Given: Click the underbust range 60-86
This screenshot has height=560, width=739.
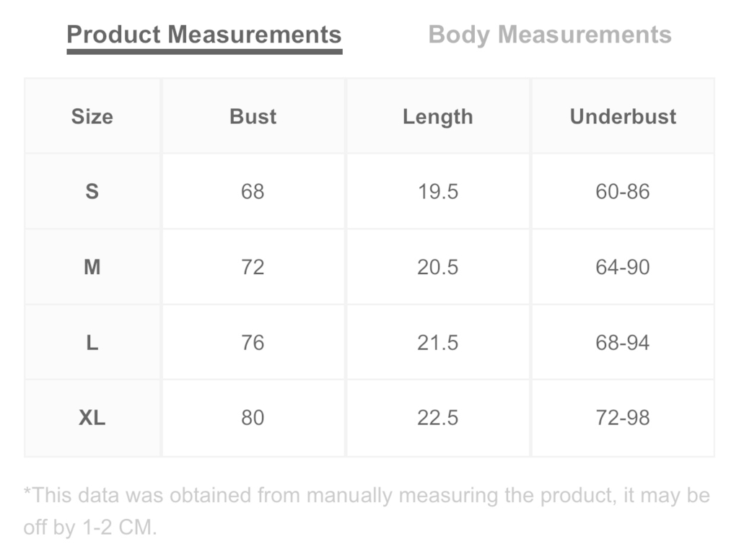Looking at the screenshot, I should [x=623, y=191].
